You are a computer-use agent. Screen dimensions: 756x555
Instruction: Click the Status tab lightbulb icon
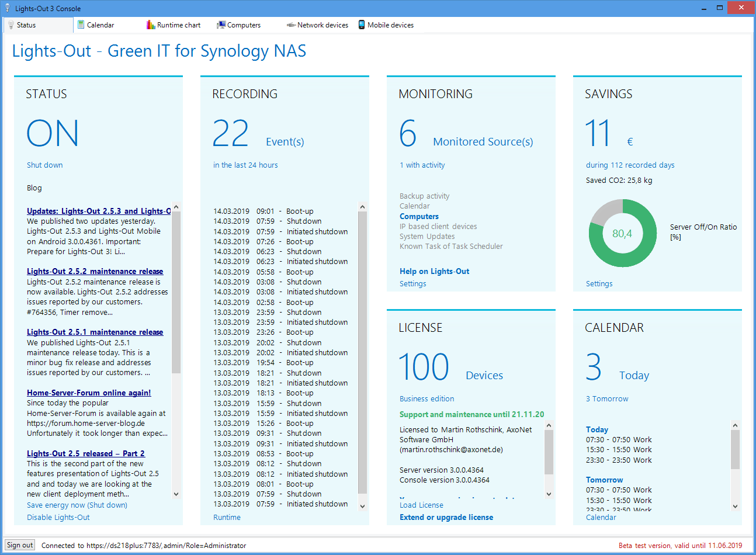(11, 25)
